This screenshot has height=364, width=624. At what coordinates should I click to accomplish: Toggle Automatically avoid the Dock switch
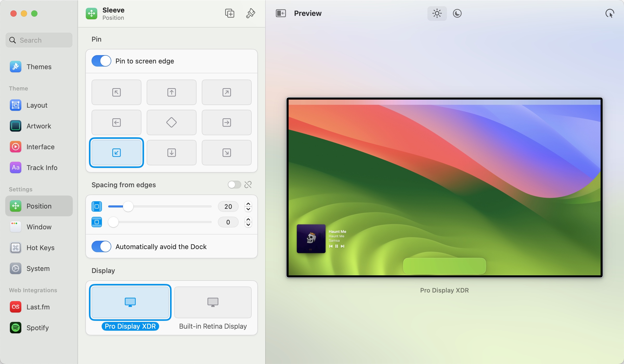click(101, 246)
